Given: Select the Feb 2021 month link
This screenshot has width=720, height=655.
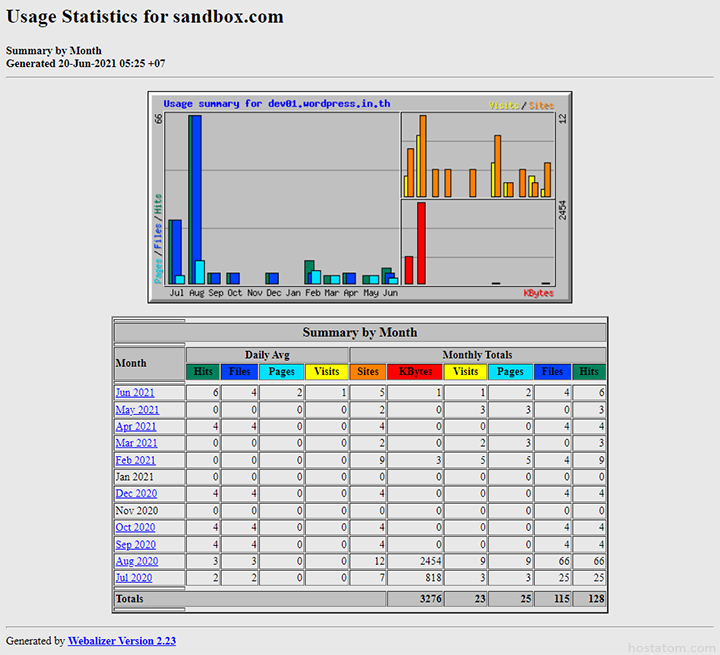Looking at the screenshot, I should [x=136, y=460].
